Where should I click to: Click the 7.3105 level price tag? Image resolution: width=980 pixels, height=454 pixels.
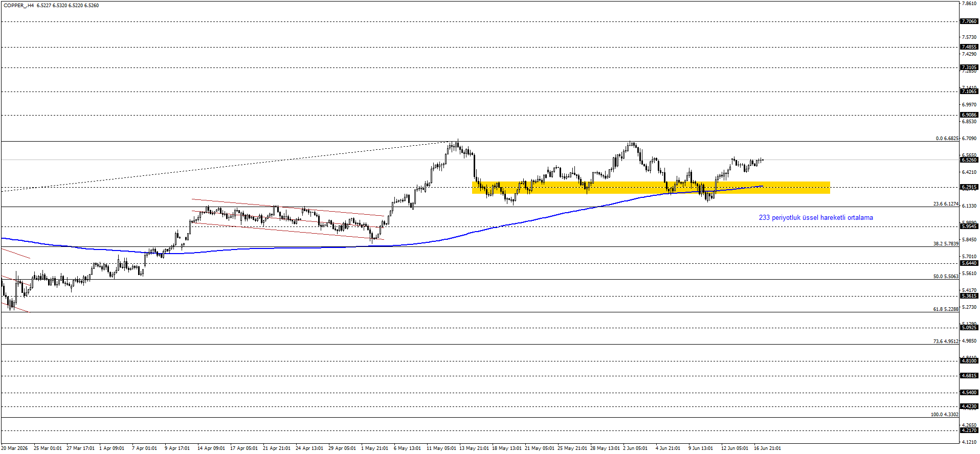point(969,67)
